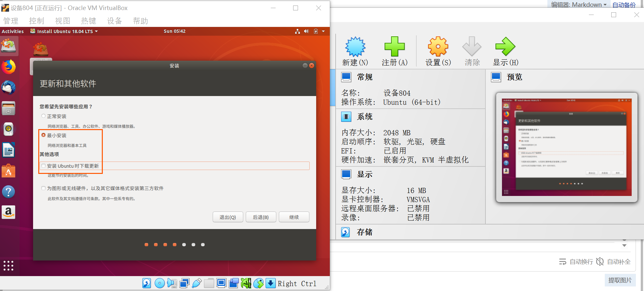Open Rhythmbox music player in the dock
The width and height of the screenshot is (644, 291).
(9, 129)
